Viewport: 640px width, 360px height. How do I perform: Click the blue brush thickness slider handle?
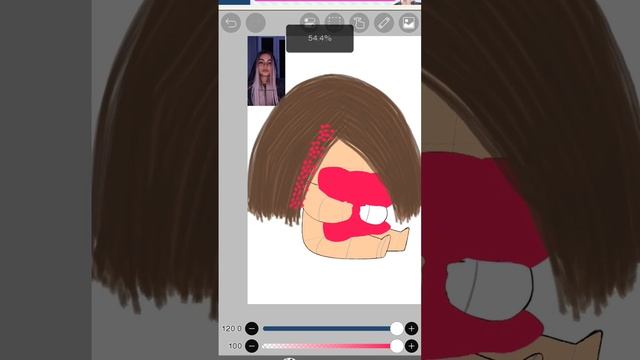pos(396,329)
